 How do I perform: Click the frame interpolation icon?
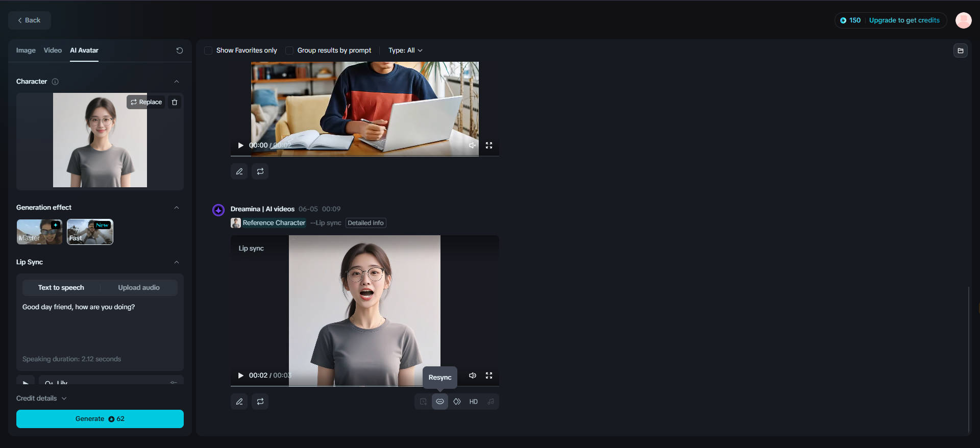click(x=457, y=402)
